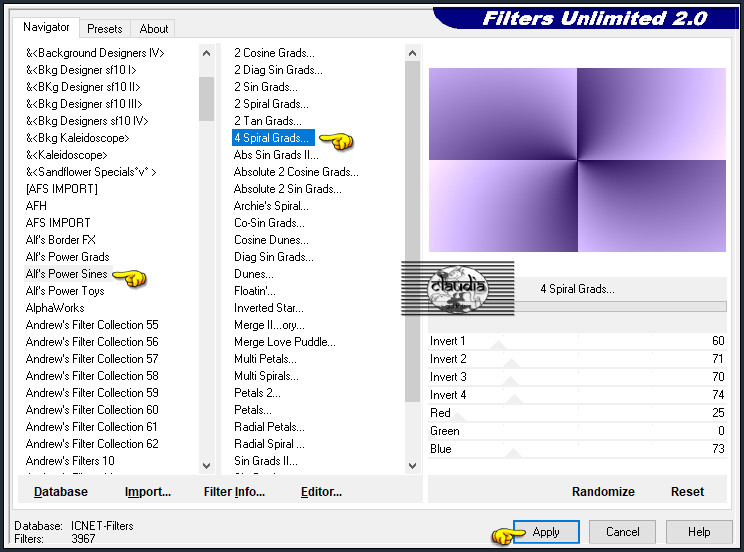Viewport: 744px width, 552px height.
Task: Click the gradient preview image
Action: click(x=577, y=160)
